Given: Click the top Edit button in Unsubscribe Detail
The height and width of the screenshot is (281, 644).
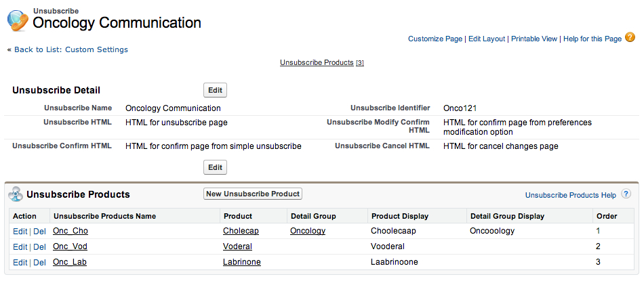Looking at the screenshot, I should click(215, 90).
